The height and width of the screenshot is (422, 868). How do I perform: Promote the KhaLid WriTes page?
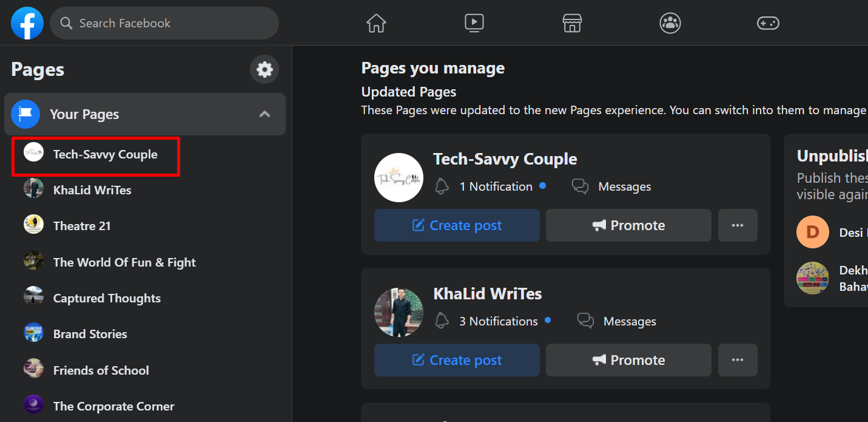pyautogui.click(x=628, y=360)
